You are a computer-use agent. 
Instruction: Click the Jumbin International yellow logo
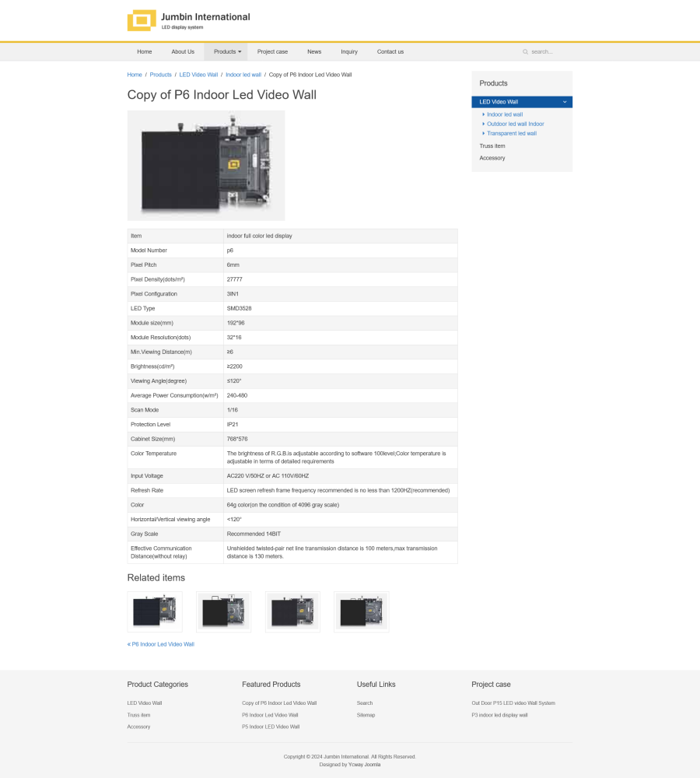pyautogui.click(x=142, y=20)
